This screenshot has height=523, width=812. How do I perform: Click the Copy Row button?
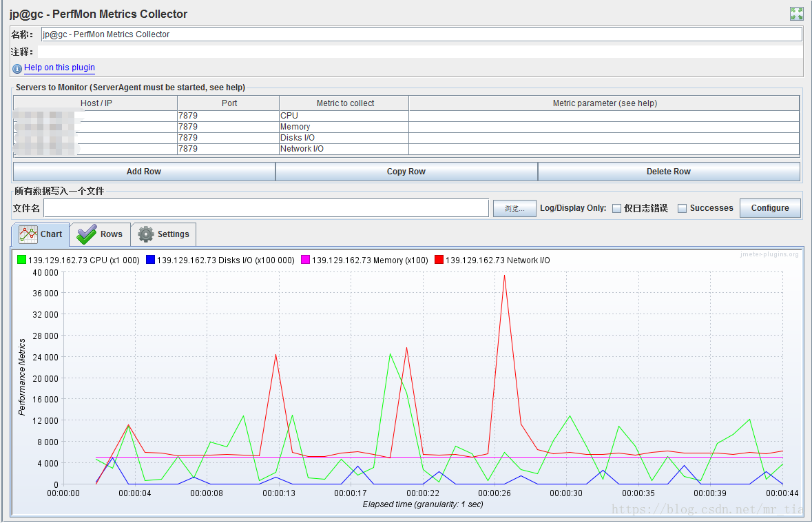pos(406,172)
